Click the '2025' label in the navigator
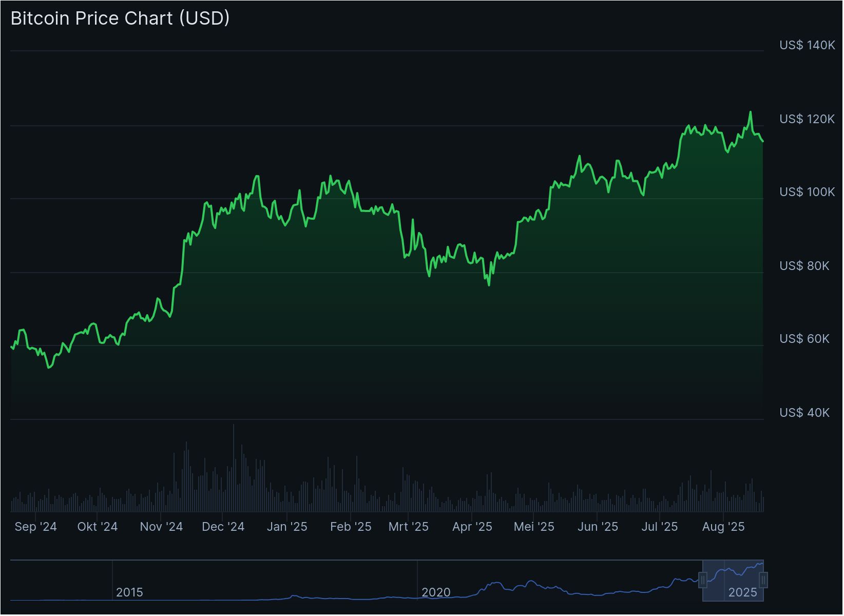The width and height of the screenshot is (844, 616). 743,592
